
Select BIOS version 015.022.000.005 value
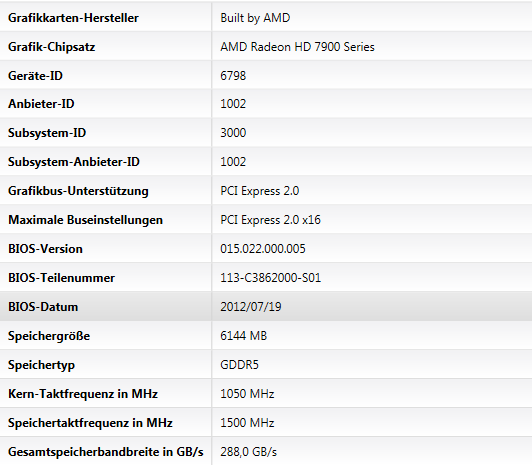coord(263,249)
